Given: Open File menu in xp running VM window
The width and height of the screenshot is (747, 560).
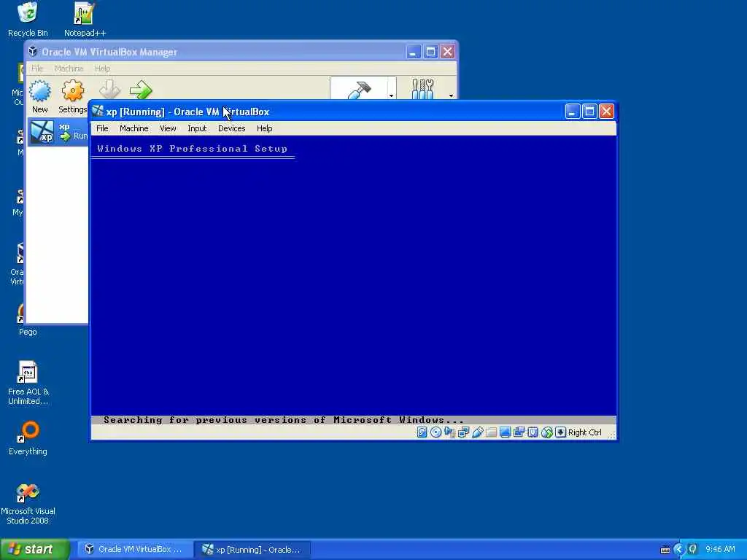Looking at the screenshot, I should (102, 128).
